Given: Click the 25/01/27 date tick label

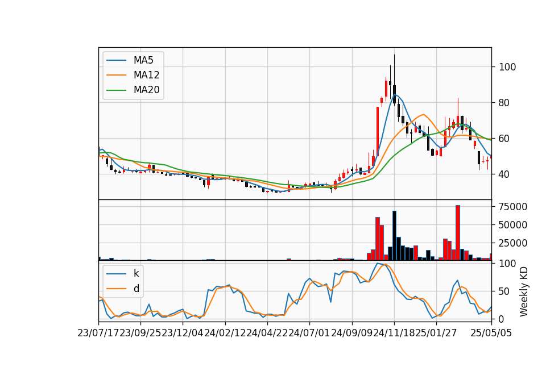Looking at the screenshot, I should pos(436,333).
